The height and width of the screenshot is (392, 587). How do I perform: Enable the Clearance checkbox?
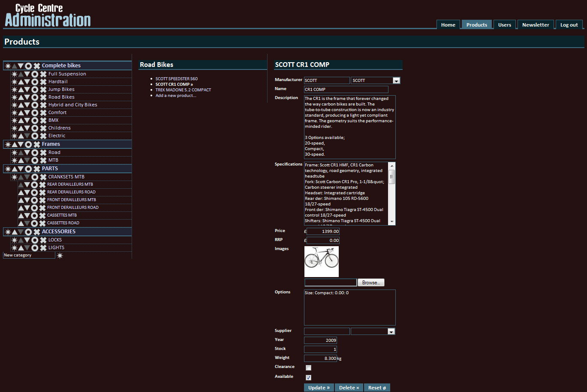(308, 368)
